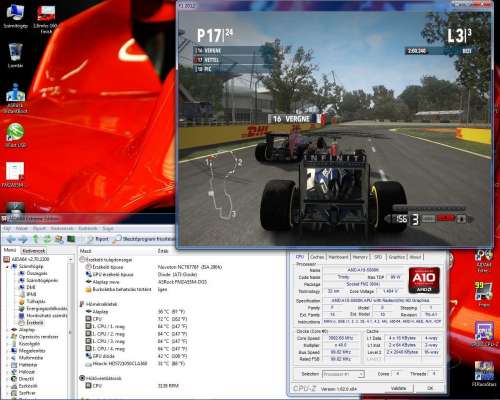Select DMI in the AIDA64 tree

[27, 287]
